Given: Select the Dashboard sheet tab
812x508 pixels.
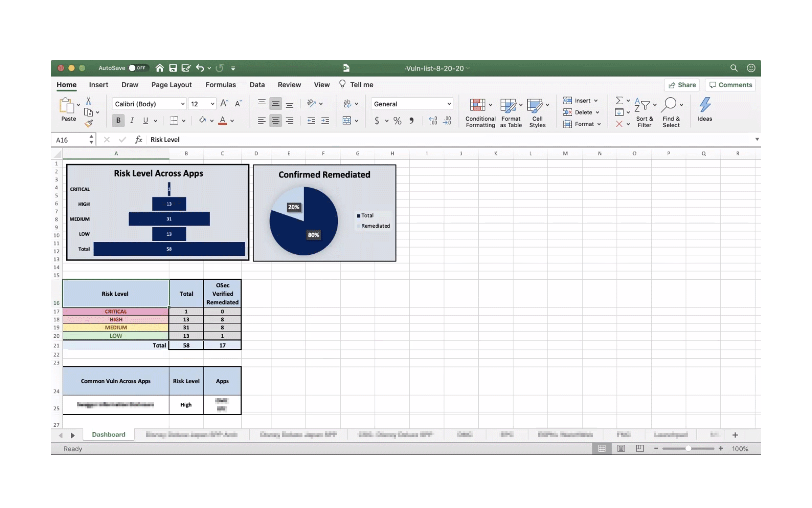Looking at the screenshot, I should 108,435.
